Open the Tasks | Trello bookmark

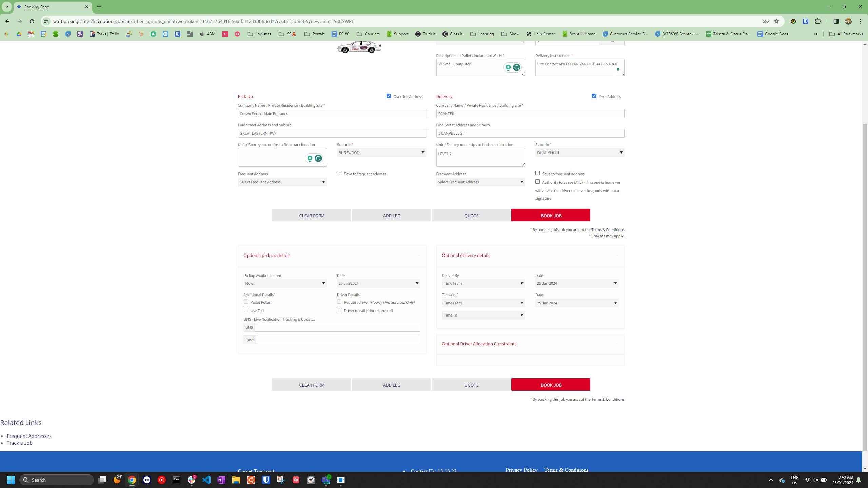click(x=104, y=34)
